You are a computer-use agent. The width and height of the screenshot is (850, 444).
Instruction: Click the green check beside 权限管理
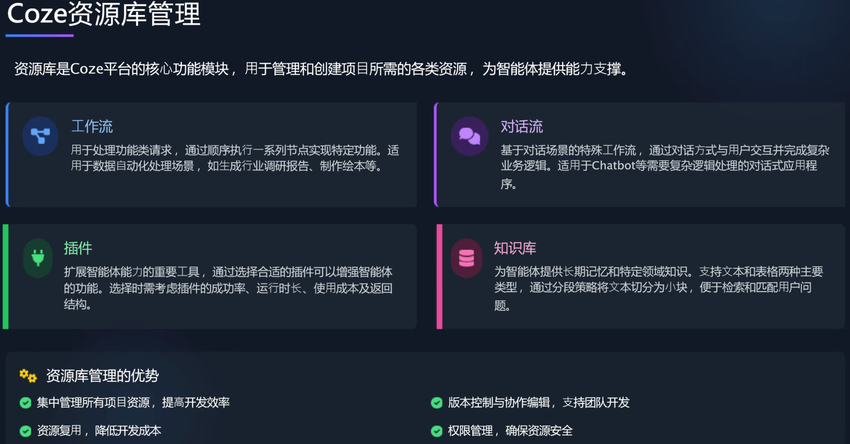point(437,431)
